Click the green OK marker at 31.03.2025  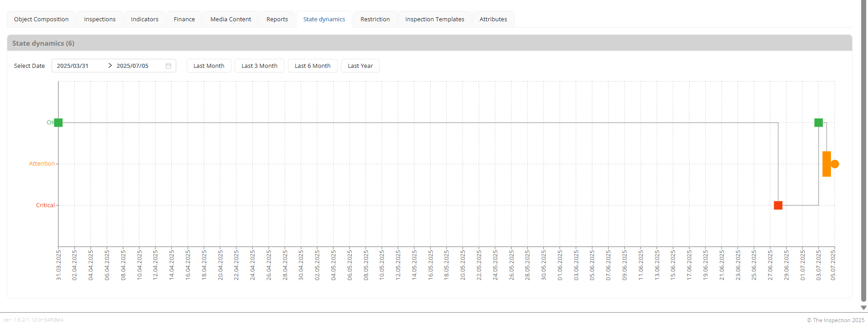pyautogui.click(x=58, y=123)
